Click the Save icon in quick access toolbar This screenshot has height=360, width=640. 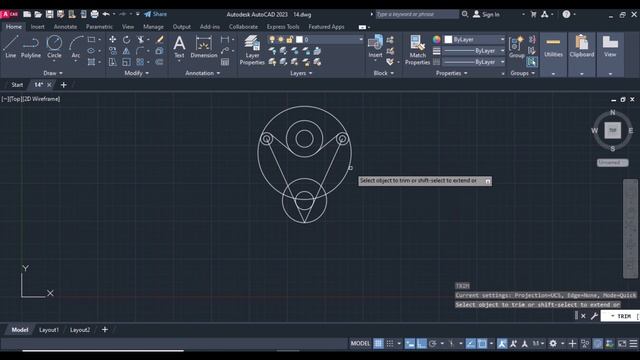tap(49, 14)
